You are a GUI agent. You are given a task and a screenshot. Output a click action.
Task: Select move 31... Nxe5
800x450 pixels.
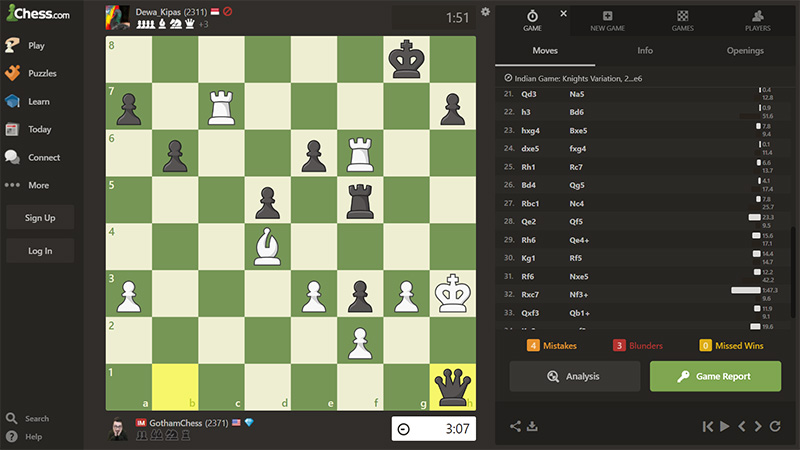579,277
